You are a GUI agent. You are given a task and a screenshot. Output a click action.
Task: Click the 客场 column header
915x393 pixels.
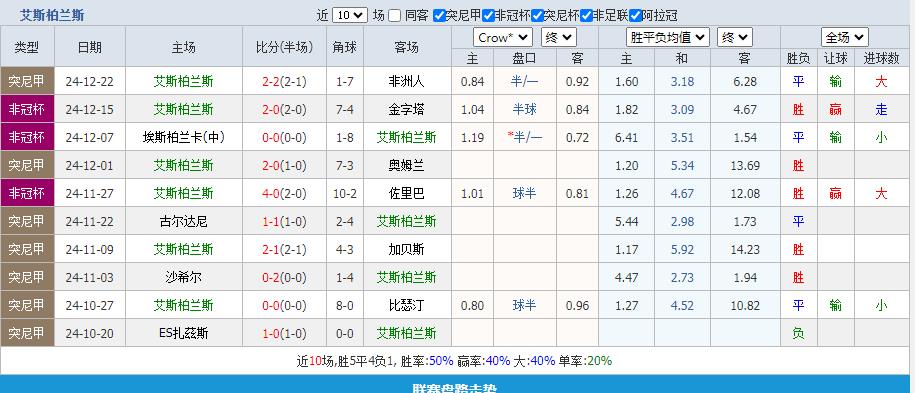407,47
